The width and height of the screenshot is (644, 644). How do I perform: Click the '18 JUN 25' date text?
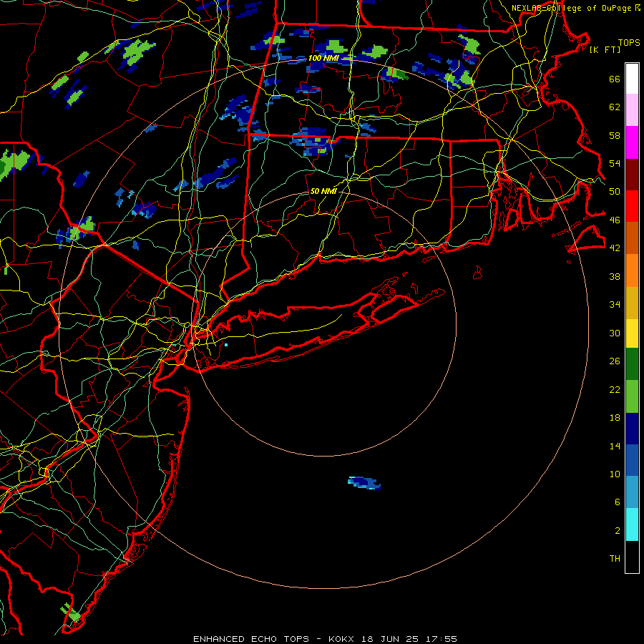[390, 639]
